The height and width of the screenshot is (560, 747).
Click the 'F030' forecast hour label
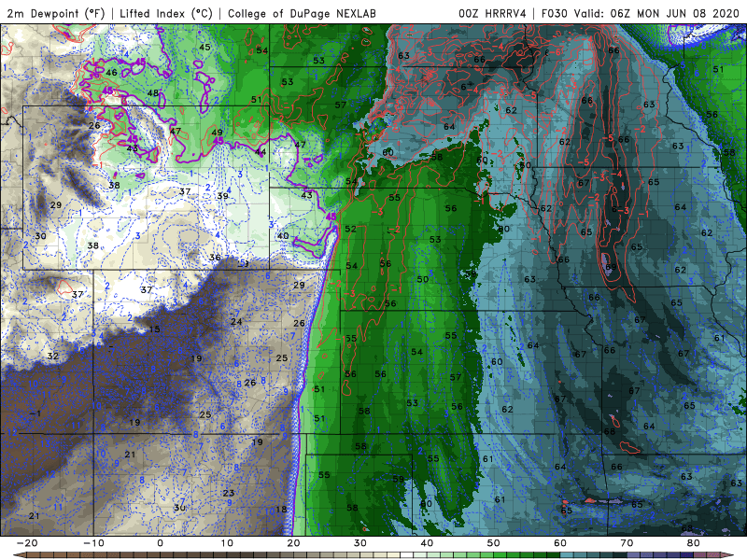tap(554, 13)
